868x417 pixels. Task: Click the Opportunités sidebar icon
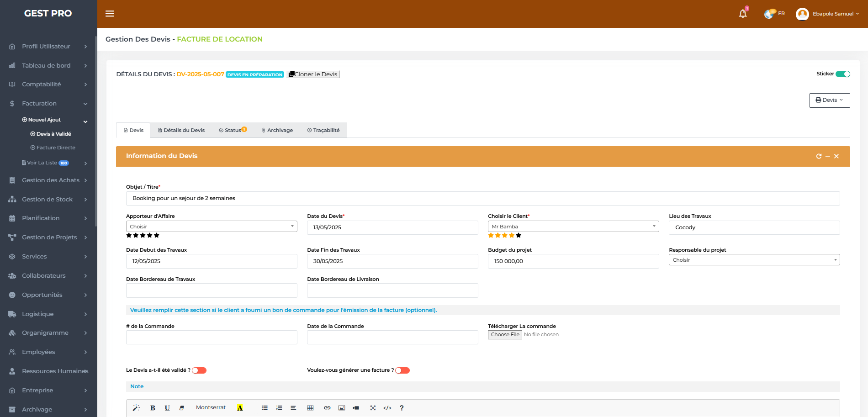[12, 295]
